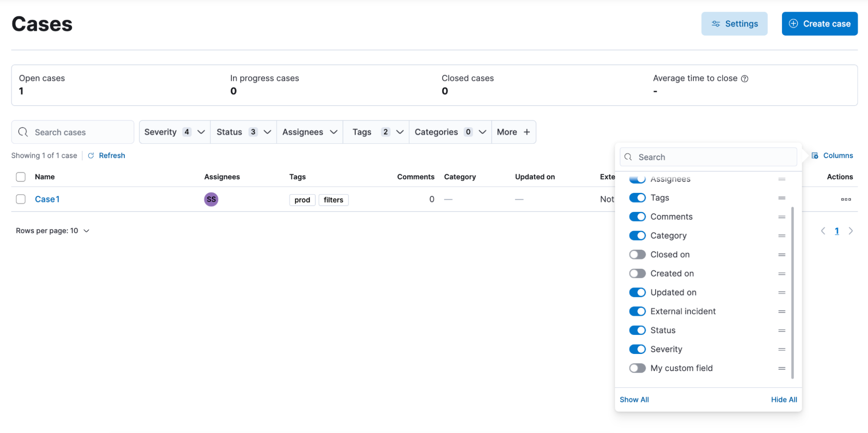Click the drag handle for Closed on column
Image resolution: width=868 pixels, height=433 pixels.
coord(782,255)
